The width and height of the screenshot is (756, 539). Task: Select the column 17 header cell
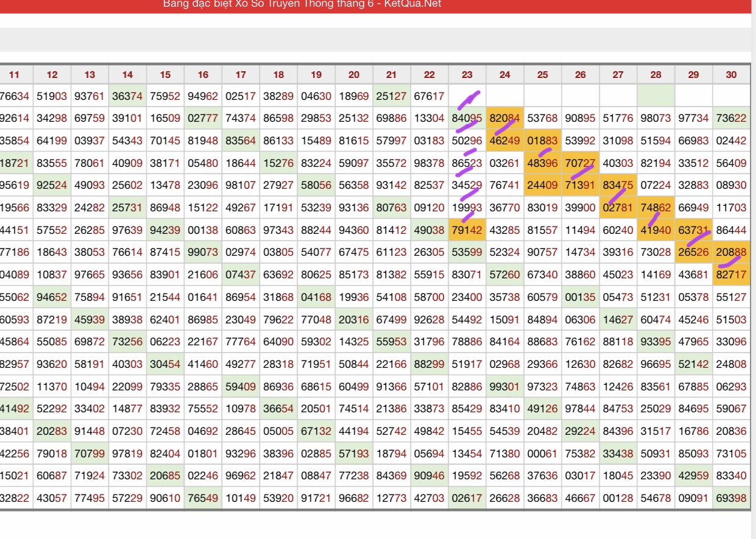[x=241, y=75]
